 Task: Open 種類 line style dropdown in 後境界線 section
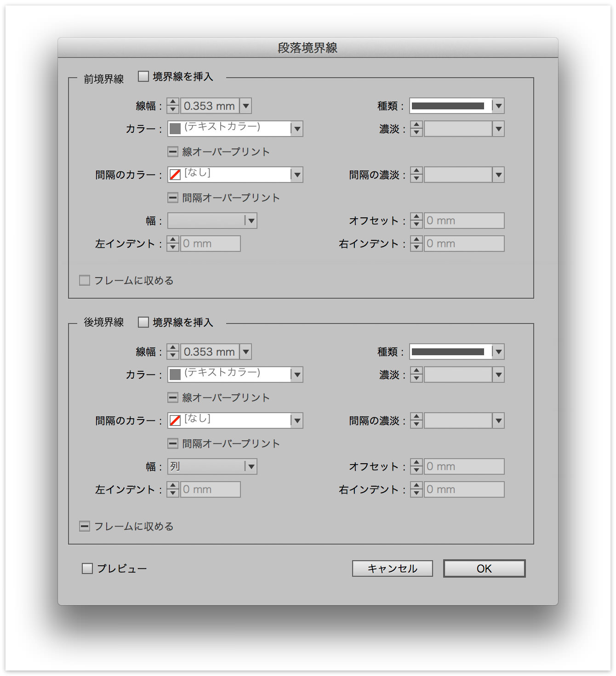point(498,352)
